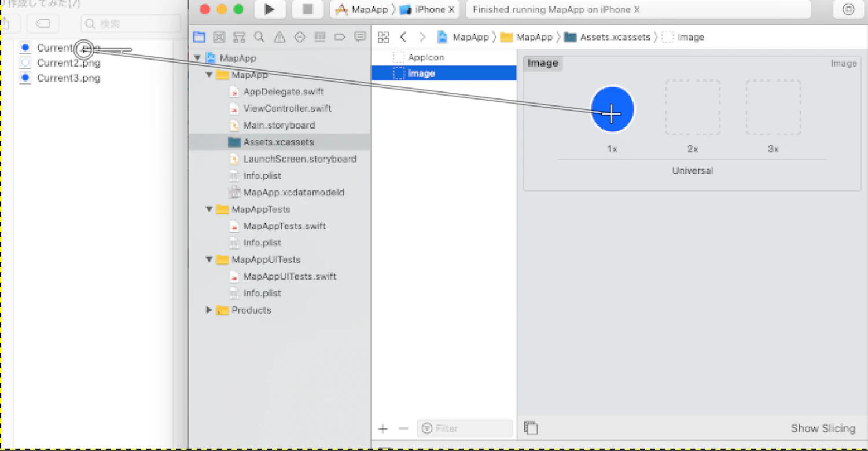
Task: Click the button at the toolbar's right end
Action: pyautogui.click(x=848, y=9)
